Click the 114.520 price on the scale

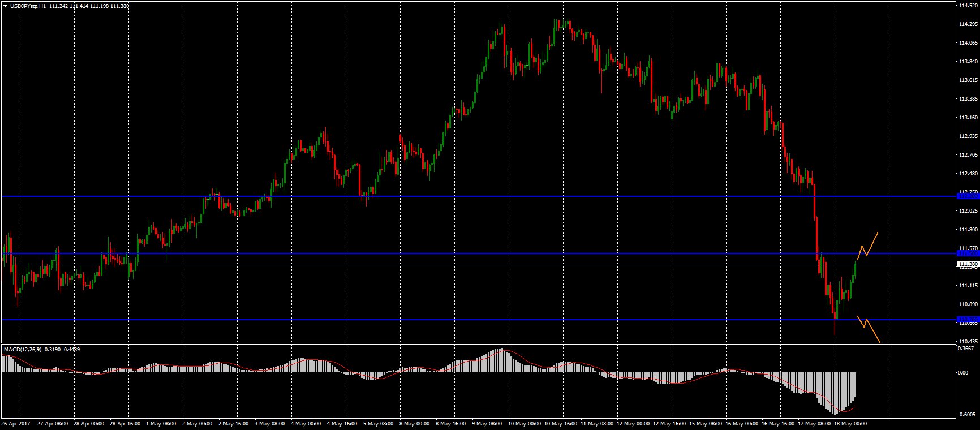point(968,6)
